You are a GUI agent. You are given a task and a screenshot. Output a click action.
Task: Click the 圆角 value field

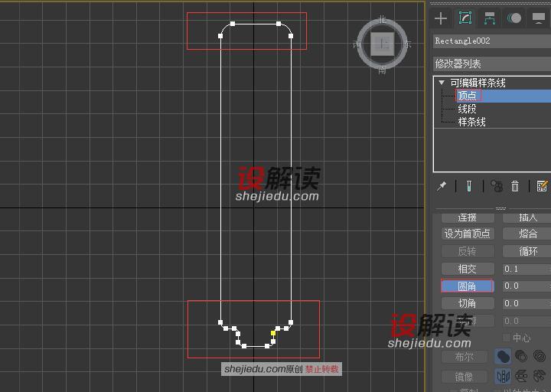(x=525, y=286)
